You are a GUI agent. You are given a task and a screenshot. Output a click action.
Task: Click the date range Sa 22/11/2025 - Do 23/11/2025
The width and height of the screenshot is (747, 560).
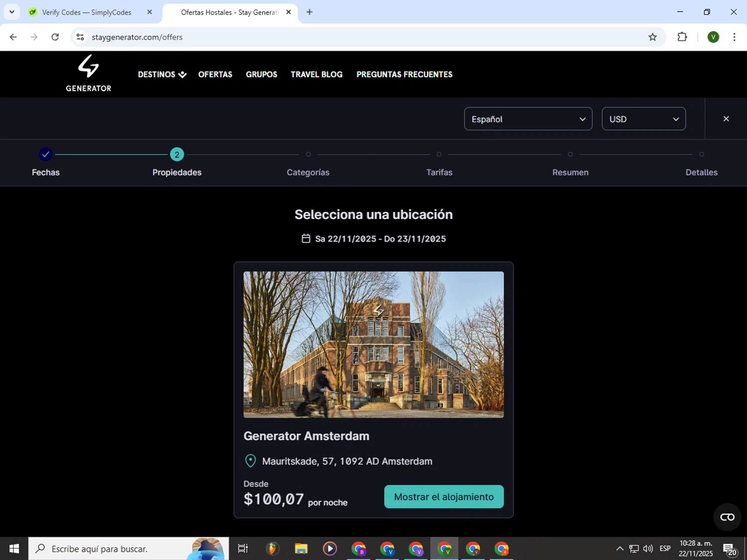pos(380,239)
